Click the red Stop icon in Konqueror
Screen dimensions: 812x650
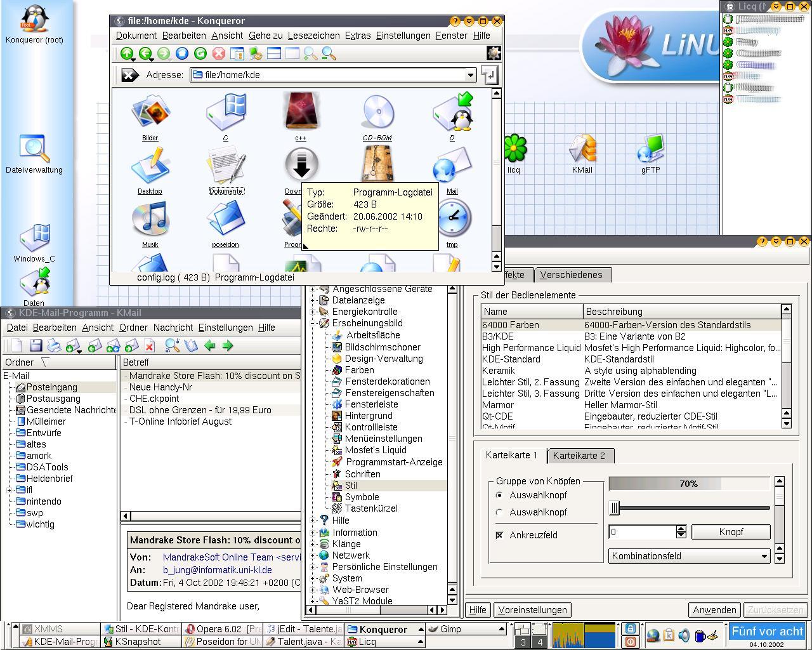pos(219,54)
